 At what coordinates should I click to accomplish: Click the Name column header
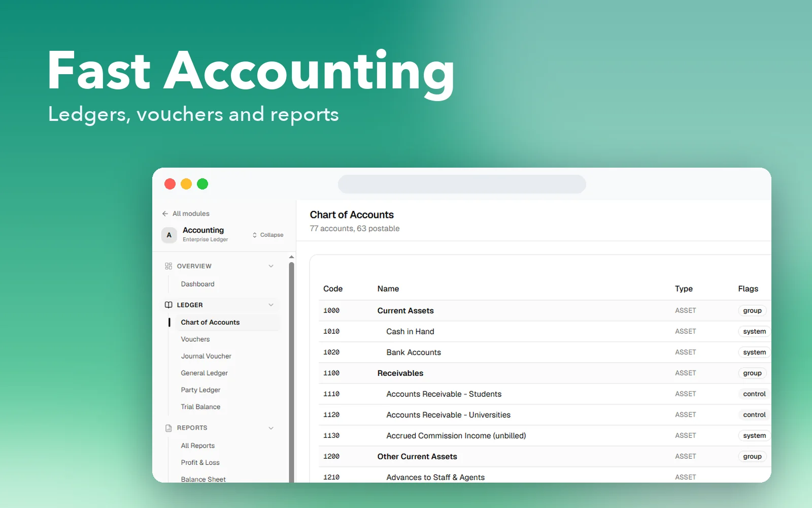coord(388,289)
